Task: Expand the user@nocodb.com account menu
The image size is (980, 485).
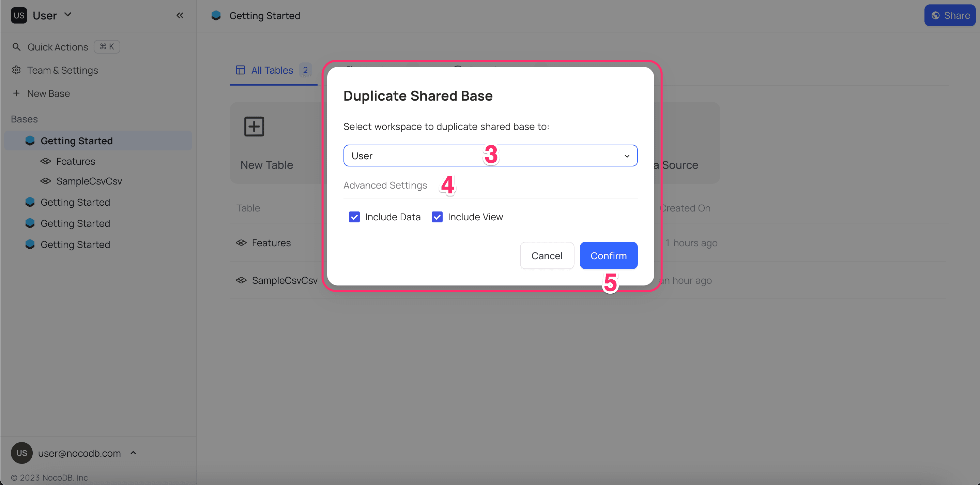Action: (x=79, y=453)
